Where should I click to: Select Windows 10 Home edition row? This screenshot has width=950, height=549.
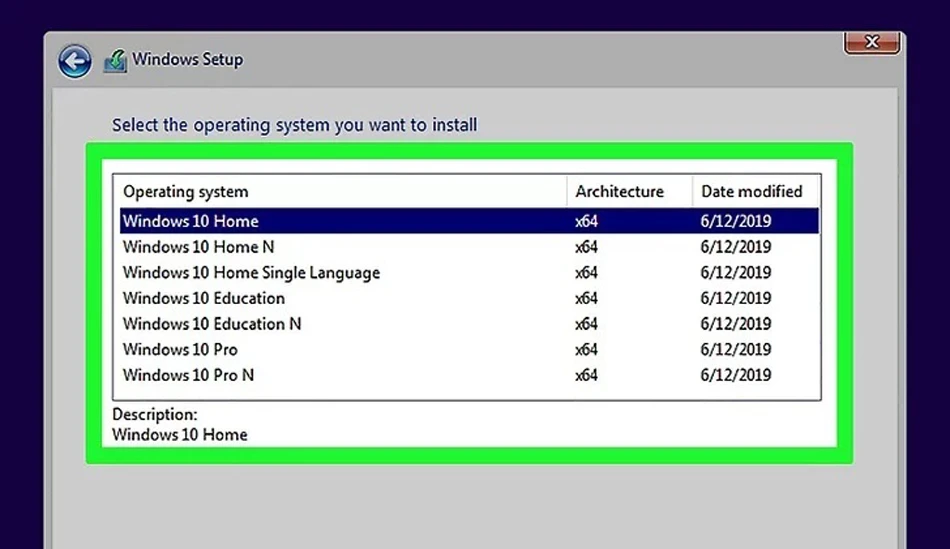point(469,221)
